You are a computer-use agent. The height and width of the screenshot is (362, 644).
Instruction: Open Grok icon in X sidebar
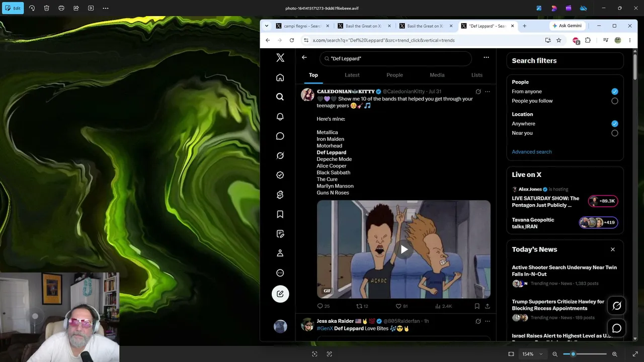click(280, 155)
